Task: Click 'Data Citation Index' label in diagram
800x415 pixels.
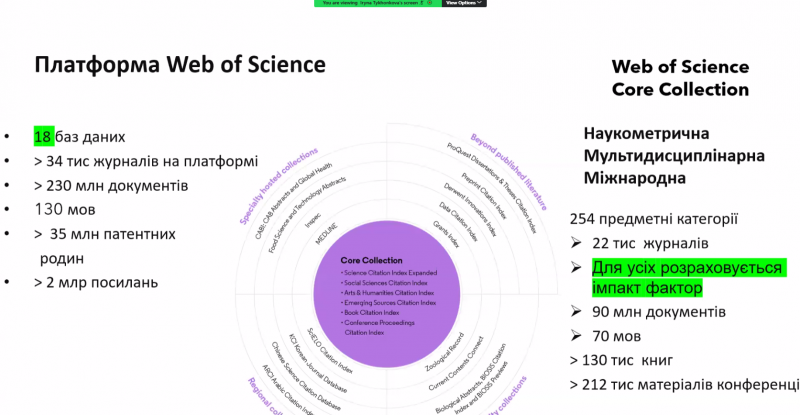Action: pyautogui.click(x=459, y=222)
